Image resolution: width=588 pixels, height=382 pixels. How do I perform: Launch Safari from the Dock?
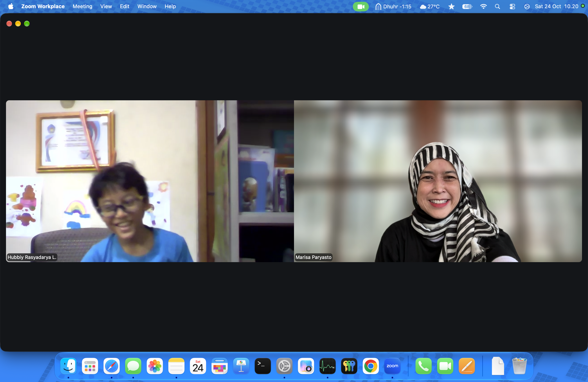111,366
